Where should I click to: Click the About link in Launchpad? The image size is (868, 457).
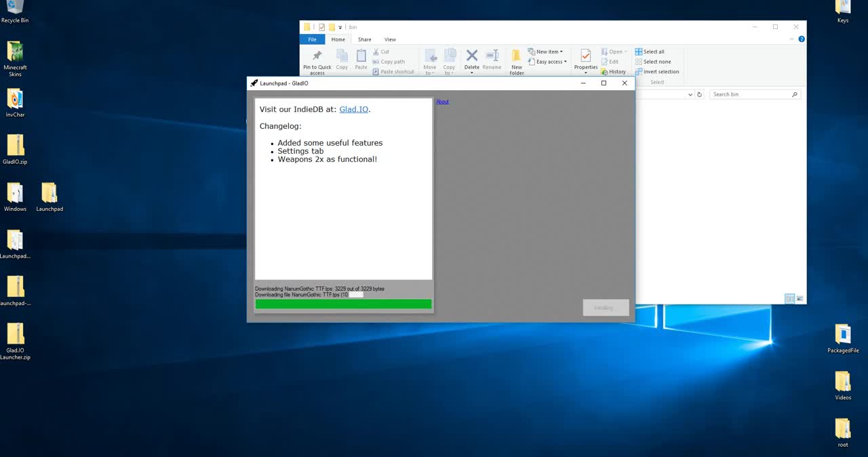pos(442,102)
